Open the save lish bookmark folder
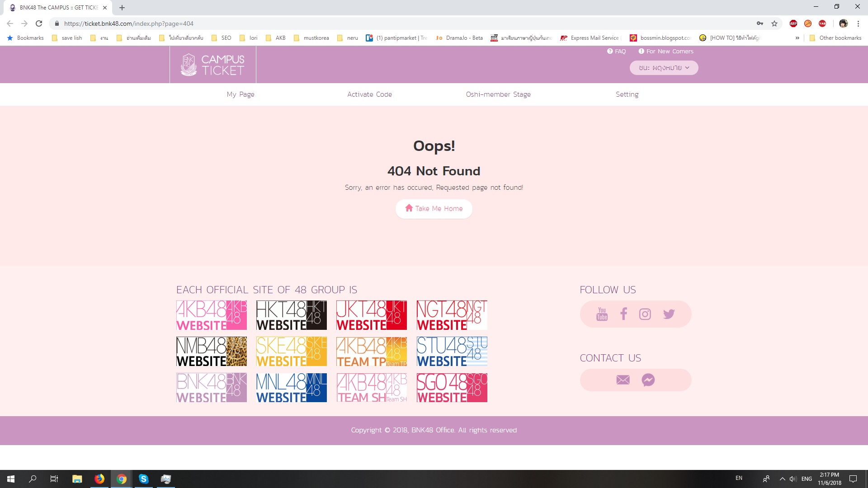 pos(67,38)
